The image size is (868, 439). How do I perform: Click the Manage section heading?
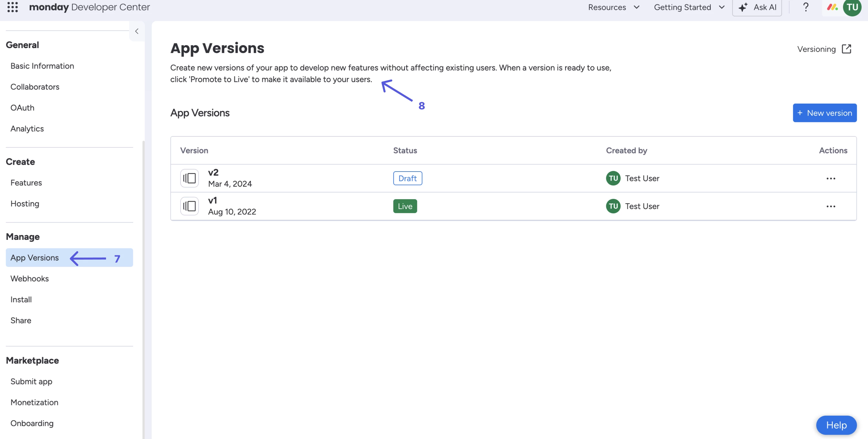click(x=22, y=237)
